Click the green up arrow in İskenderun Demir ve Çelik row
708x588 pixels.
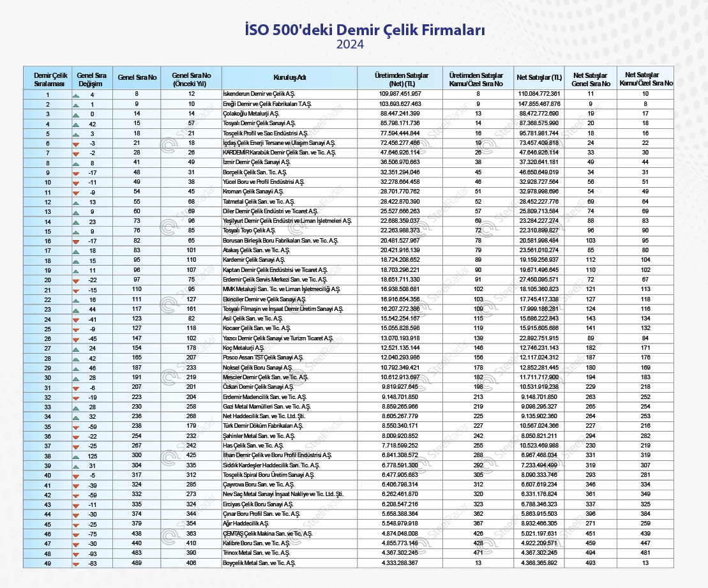(x=76, y=96)
